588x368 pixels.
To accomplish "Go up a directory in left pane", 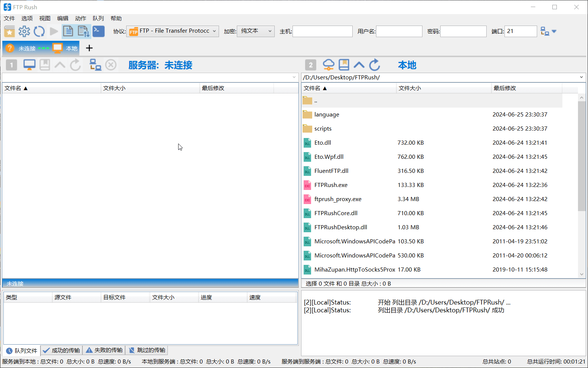I will 60,65.
